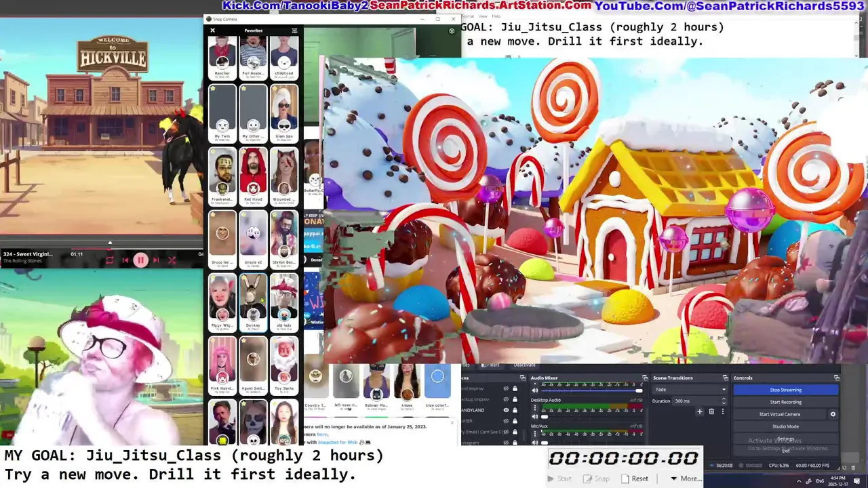This screenshot has width=868, height=488.
Task: Pop out the Scene Transitions dock
Action: 725,378
